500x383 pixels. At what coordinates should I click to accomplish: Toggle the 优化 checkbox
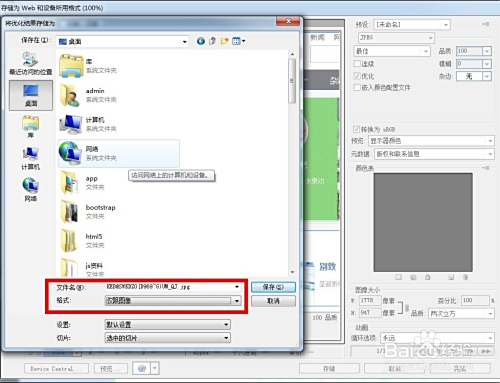[x=357, y=76]
